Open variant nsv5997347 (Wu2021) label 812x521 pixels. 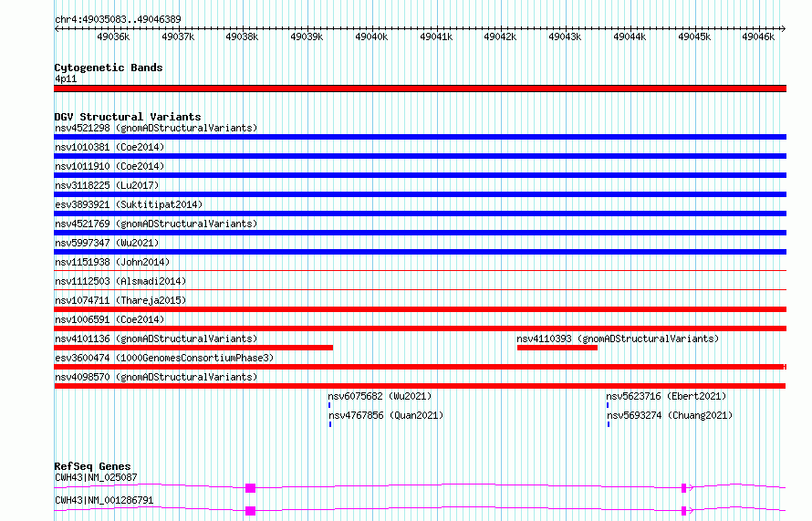coord(107,243)
